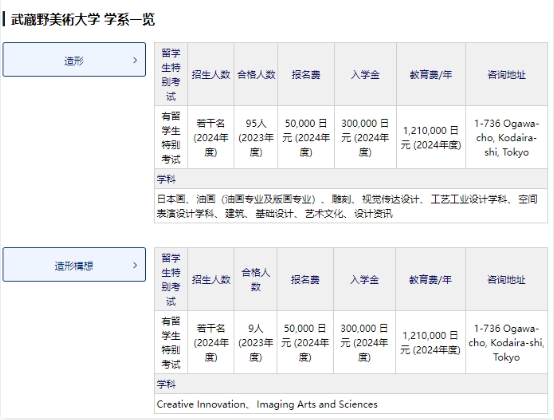This screenshot has width=554, height=420.
Task: Select the 9人 (2023年度) cell
Action: click(x=255, y=342)
